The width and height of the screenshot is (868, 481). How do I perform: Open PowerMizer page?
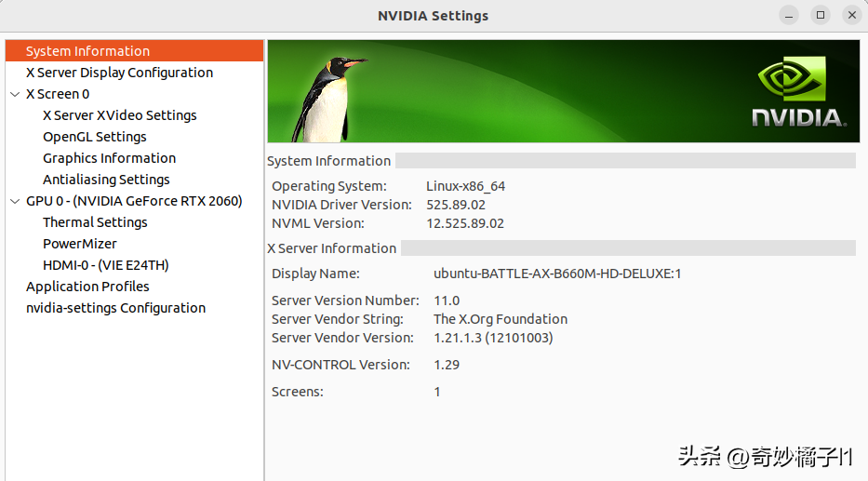[80, 244]
